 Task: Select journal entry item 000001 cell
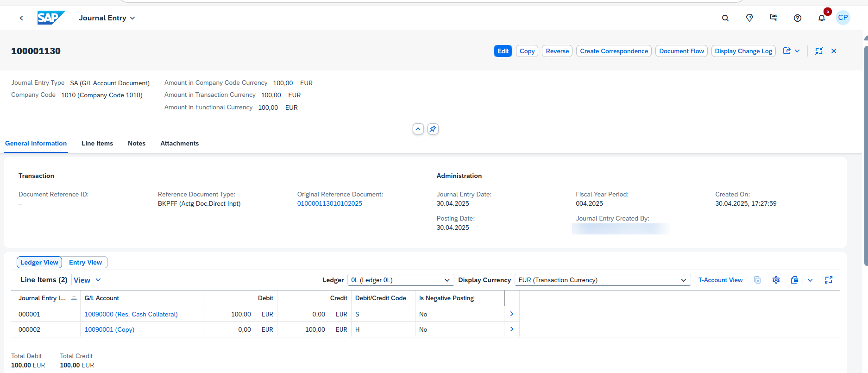[45, 314]
